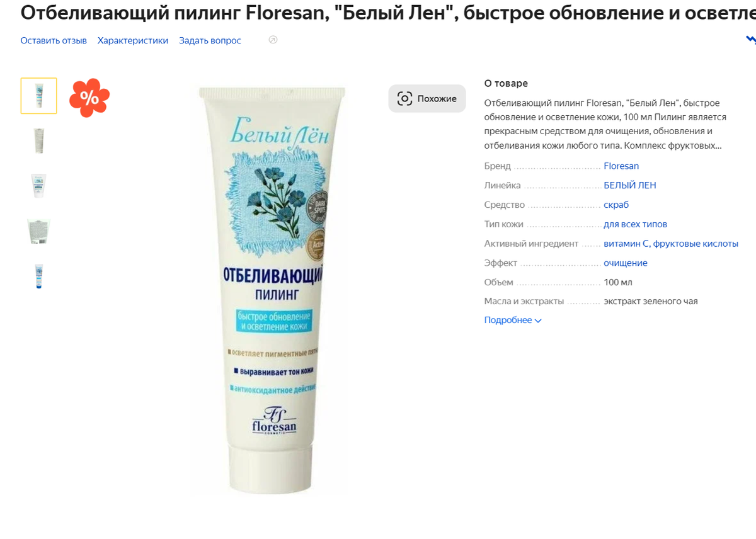Viewport: 756px width, 539px height.
Task: Click the скраб product type link
Action: (x=616, y=205)
